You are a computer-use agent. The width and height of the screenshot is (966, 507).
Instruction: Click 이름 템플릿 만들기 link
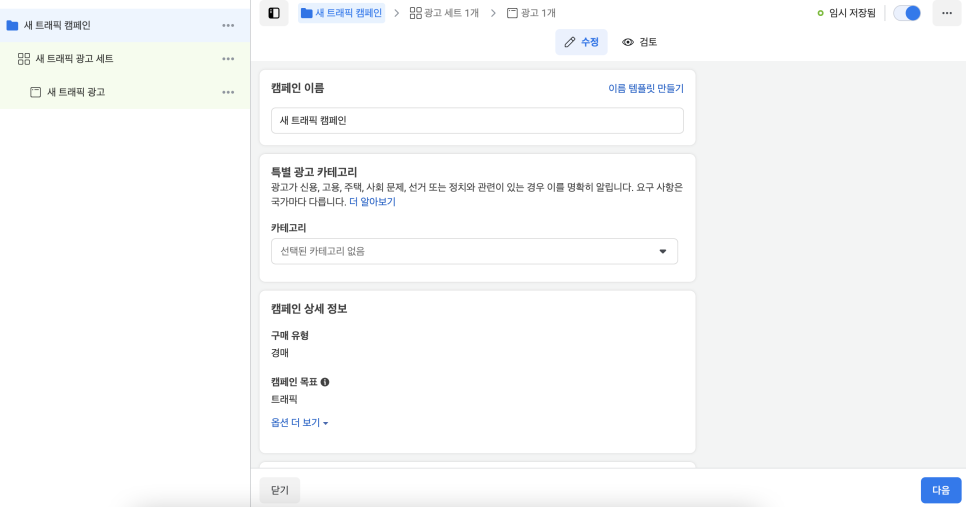[646, 89]
